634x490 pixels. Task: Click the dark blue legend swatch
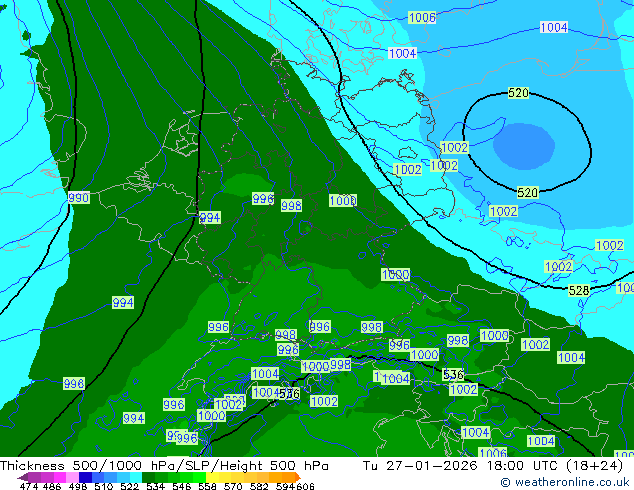[x=85, y=477]
